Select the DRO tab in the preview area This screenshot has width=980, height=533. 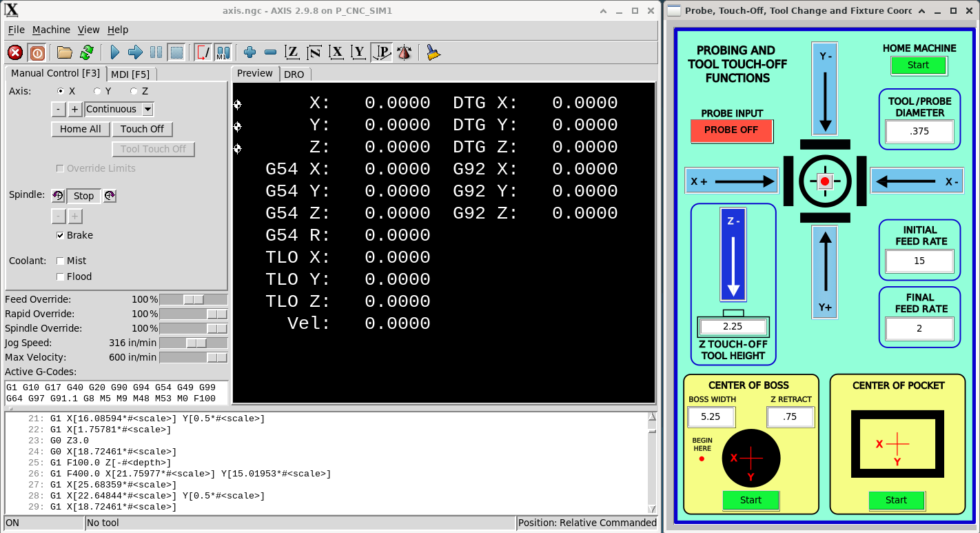[295, 74]
